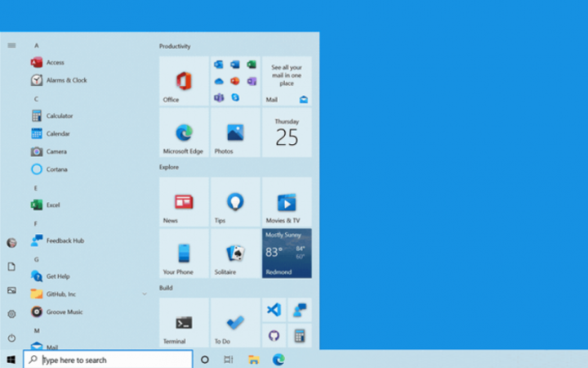This screenshot has width=588, height=368.
Task: Open the Terminal tile
Action: pyautogui.click(x=184, y=322)
